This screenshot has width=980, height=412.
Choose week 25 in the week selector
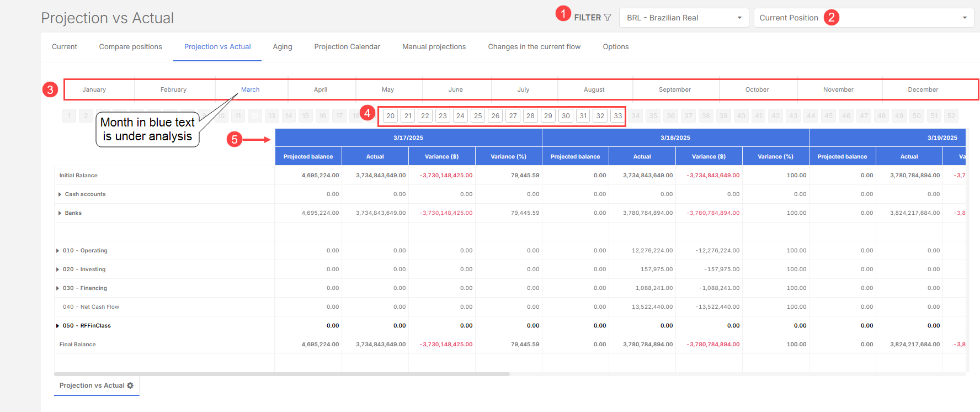click(478, 116)
